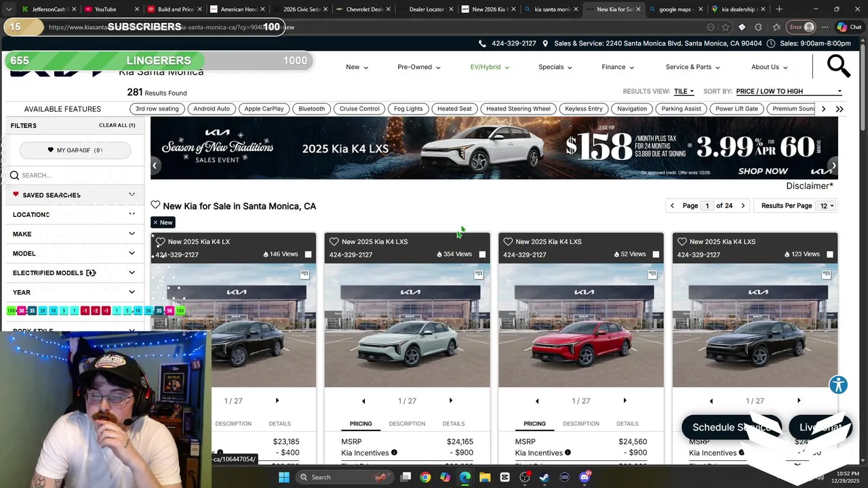Open Sort By Price / Low to High dropdown
Screen dimensions: 868x488
[x=789, y=91]
